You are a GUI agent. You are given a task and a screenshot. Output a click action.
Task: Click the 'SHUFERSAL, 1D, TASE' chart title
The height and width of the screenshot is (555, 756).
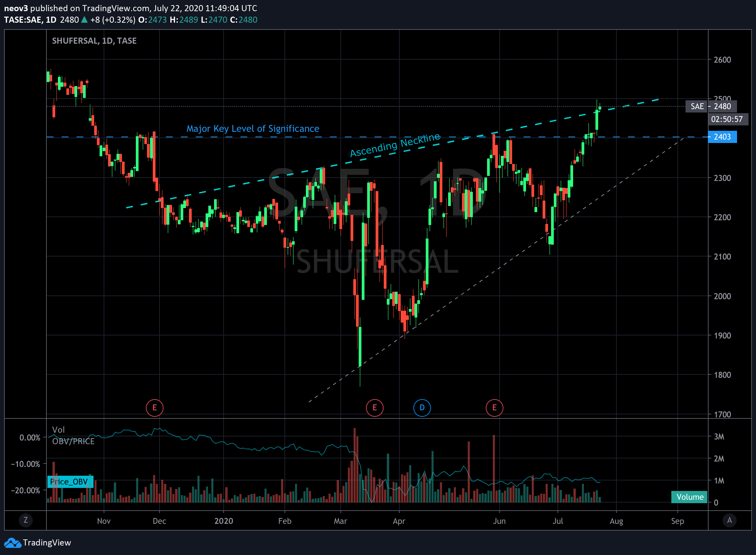(94, 41)
